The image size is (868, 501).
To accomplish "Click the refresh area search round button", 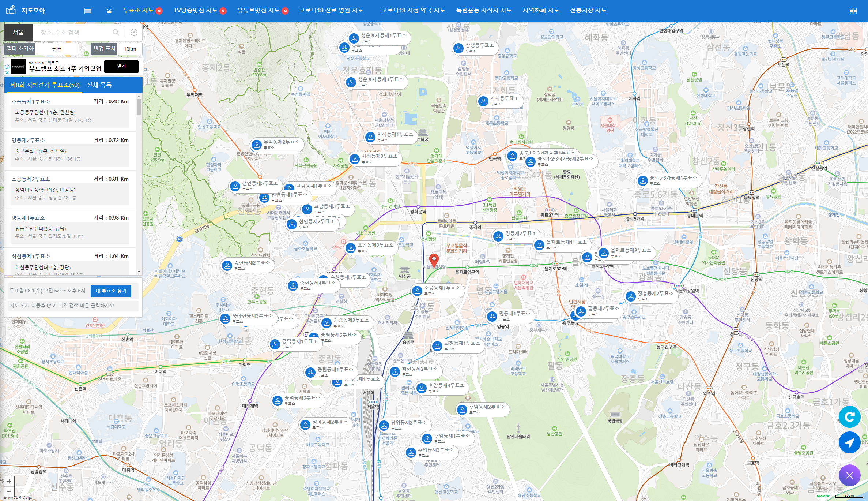I will pos(849,416).
